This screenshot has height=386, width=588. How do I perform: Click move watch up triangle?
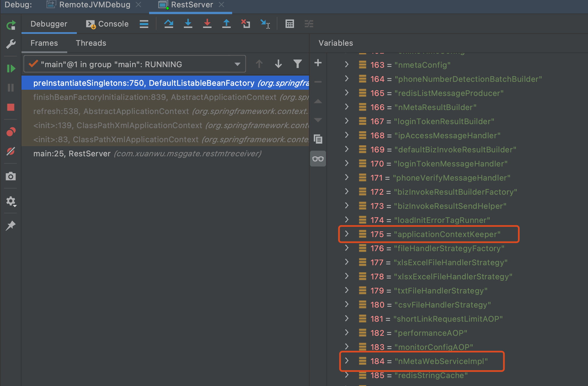click(318, 101)
